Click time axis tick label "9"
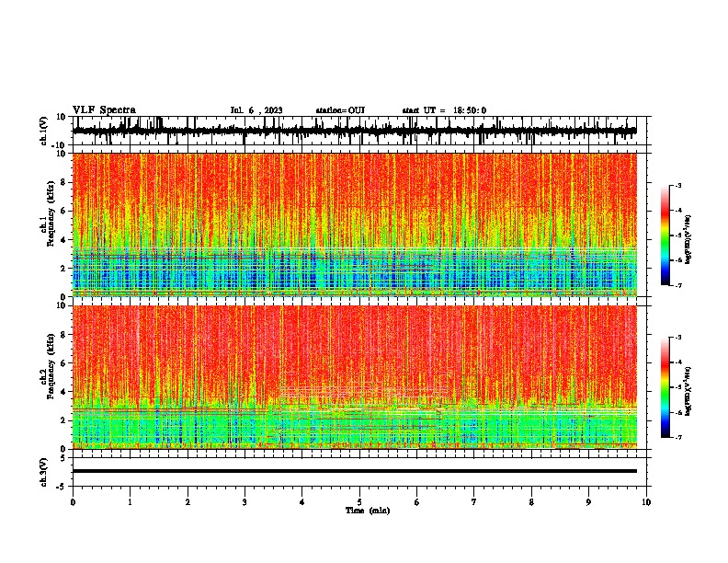The width and height of the screenshot is (728, 563). [x=588, y=502]
